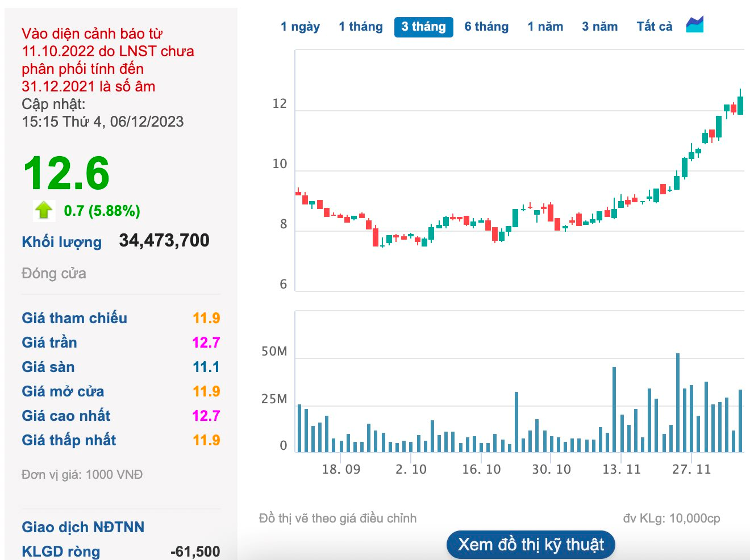The image size is (750, 560).
Task: Click the change value 0.7 (5.88%)
Action: 102,211
